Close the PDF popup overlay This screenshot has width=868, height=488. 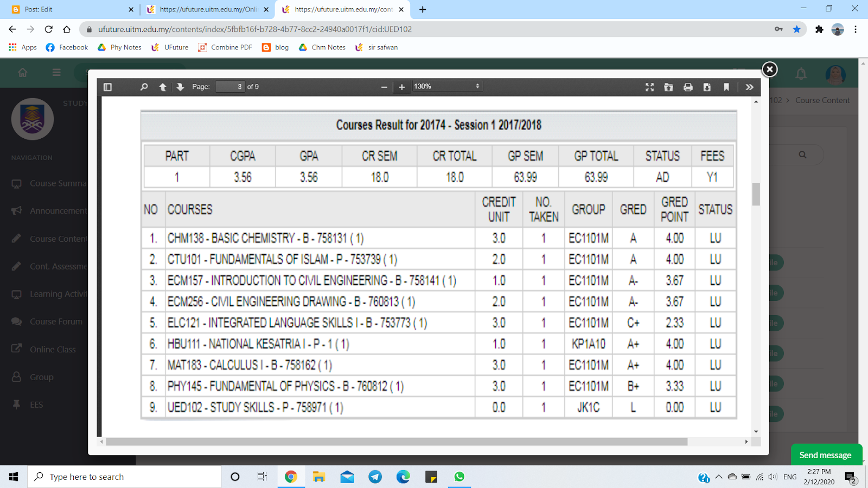coord(769,69)
